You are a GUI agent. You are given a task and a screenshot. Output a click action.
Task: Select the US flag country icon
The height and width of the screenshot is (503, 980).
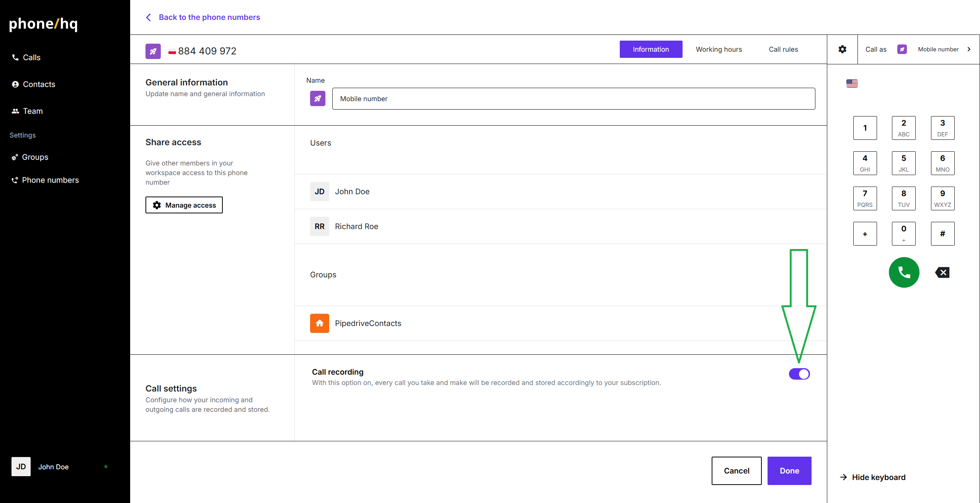[x=852, y=83]
